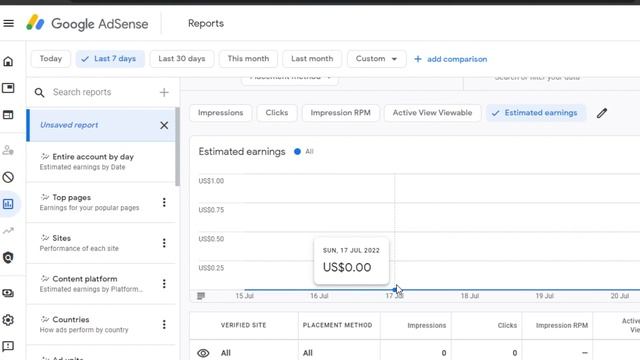Screen dimensions: 640x360
Task: Click add comparison link
Action: point(451,59)
